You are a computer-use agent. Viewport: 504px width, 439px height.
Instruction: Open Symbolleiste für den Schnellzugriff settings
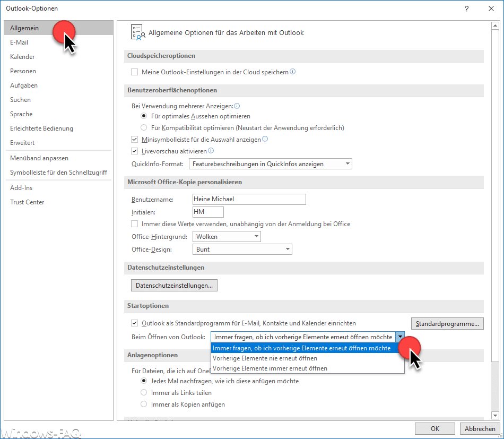pos(59,173)
